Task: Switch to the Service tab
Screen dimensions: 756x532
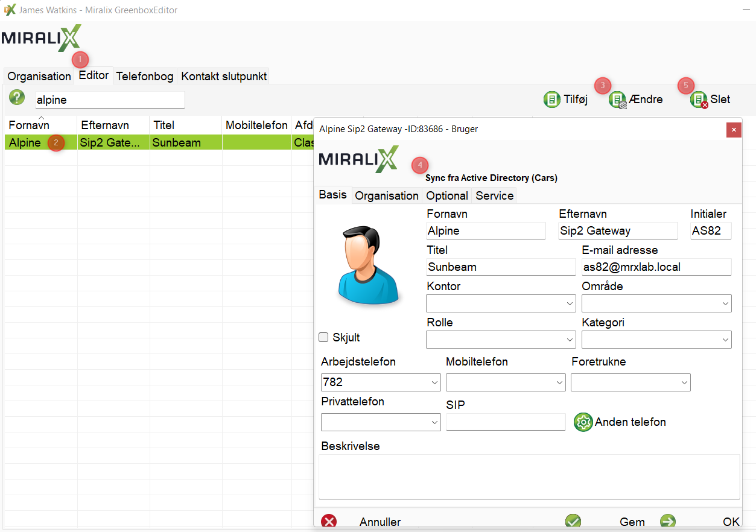Action: pos(494,196)
